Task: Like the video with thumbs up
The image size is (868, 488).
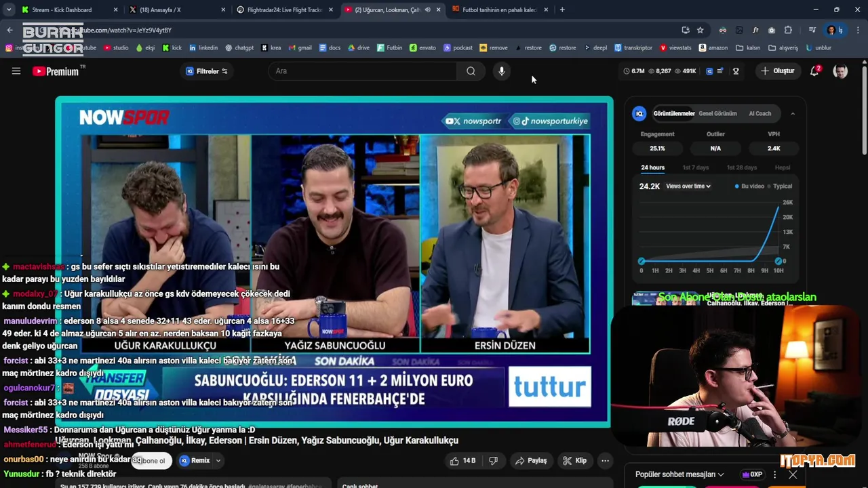Action: [462, 461]
